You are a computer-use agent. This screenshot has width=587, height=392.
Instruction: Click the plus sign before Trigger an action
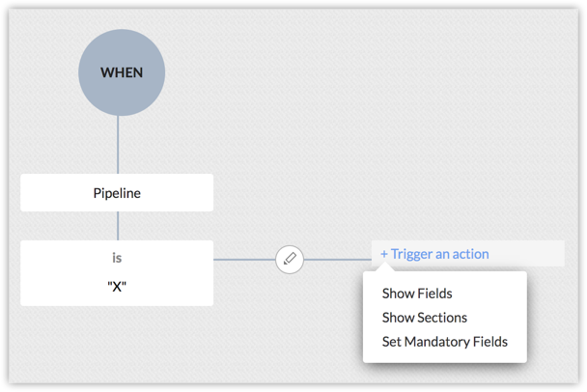pos(383,254)
